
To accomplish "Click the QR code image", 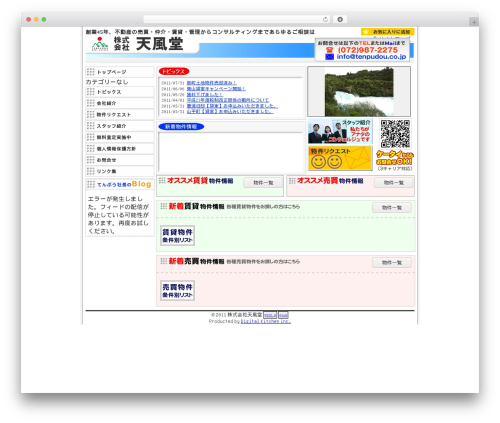I will tap(395, 134).
